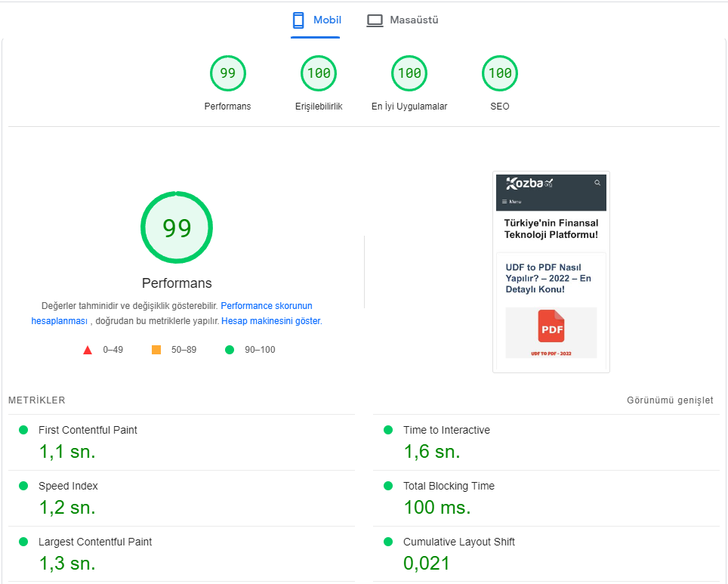
Task: Click the desktop monitor icon
Action: click(x=375, y=20)
